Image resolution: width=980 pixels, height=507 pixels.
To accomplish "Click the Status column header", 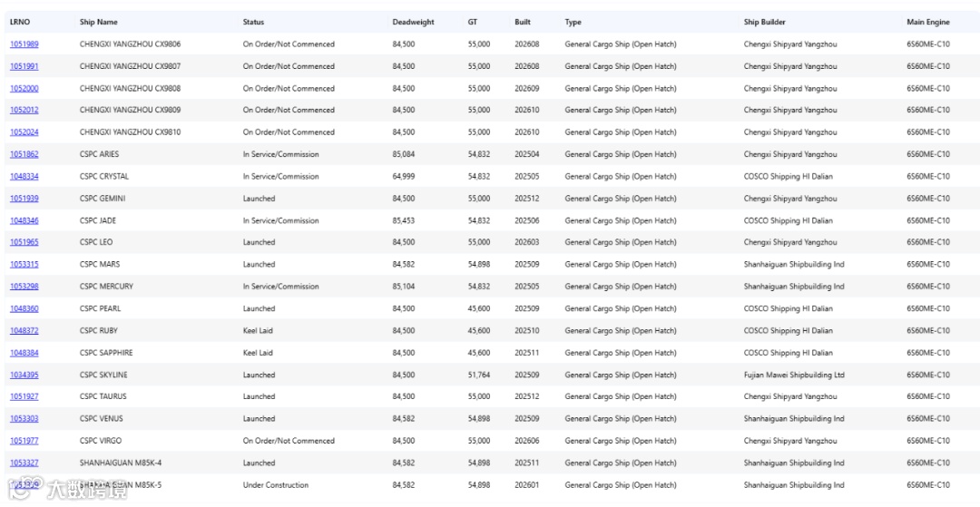I will 254,22.
